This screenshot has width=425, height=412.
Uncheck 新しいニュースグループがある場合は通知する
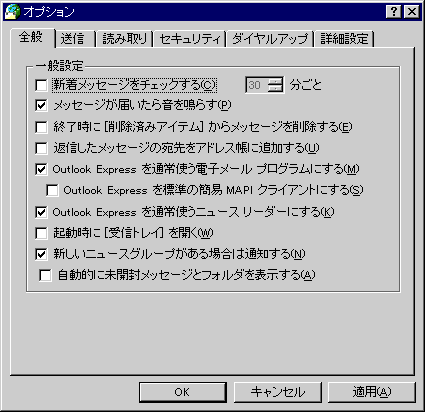(x=41, y=254)
